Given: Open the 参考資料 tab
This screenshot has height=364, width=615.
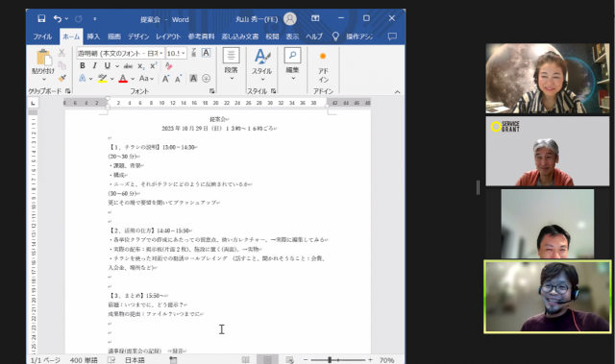Looking at the screenshot, I should [x=201, y=36].
